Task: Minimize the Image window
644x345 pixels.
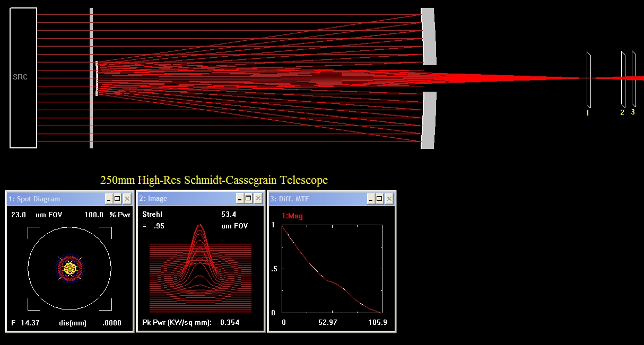Action: point(240,199)
